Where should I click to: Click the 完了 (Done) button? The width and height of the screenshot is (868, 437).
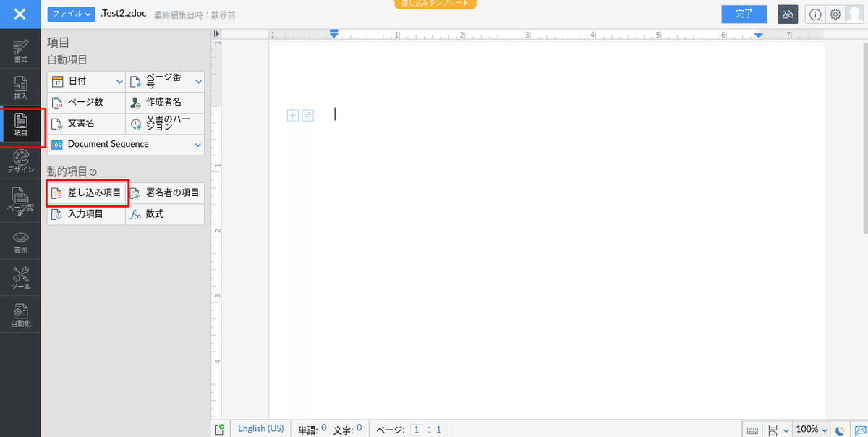pyautogui.click(x=744, y=14)
